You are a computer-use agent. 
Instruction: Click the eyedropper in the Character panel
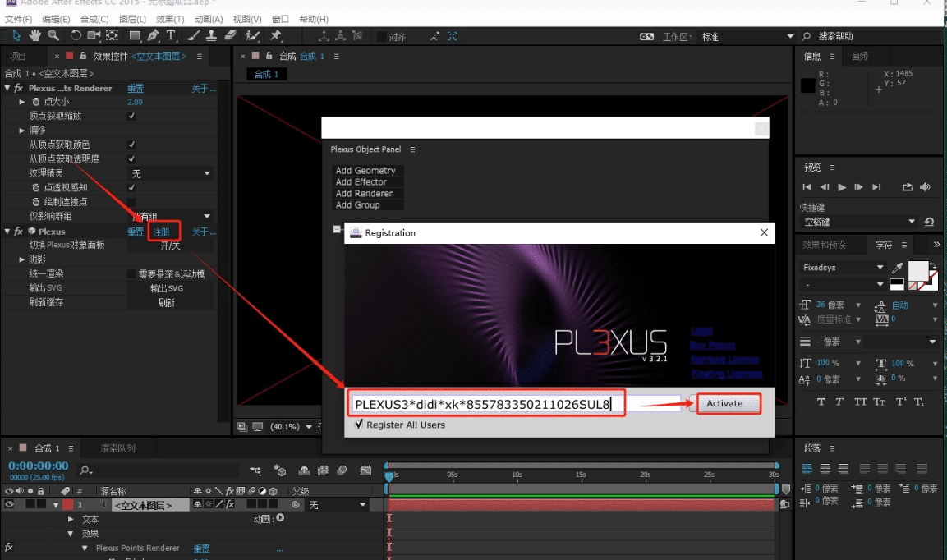coord(898,268)
